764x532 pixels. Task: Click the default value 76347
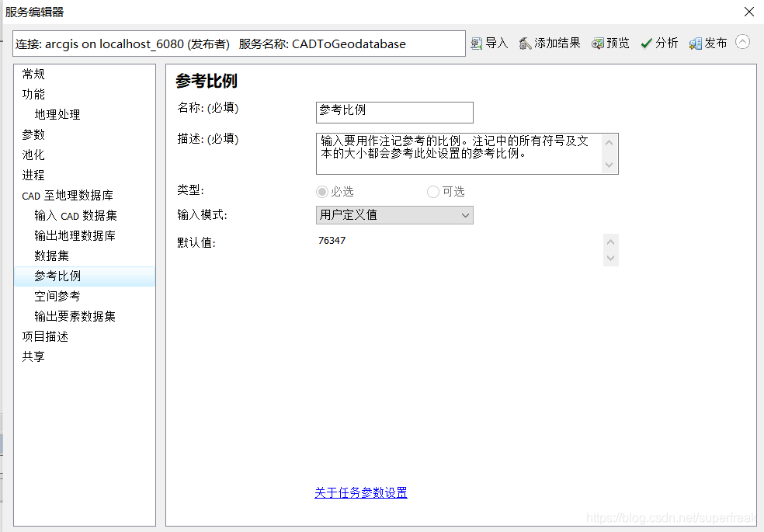coord(332,241)
